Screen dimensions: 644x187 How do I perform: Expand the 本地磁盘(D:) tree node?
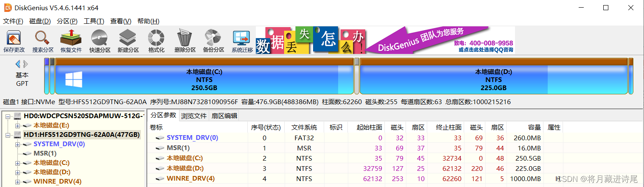(17, 172)
